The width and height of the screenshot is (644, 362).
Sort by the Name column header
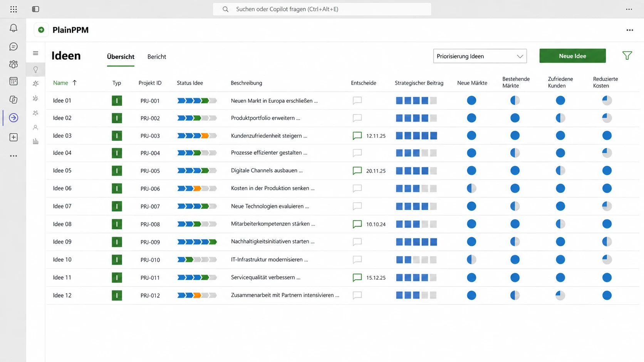tap(60, 83)
